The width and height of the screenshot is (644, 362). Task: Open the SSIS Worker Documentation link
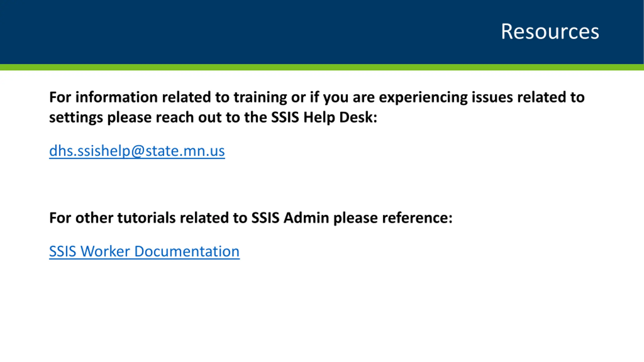(144, 251)
